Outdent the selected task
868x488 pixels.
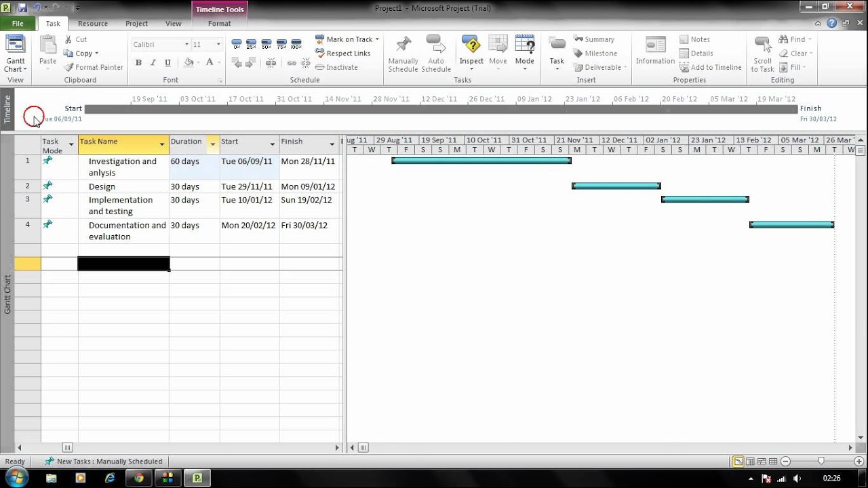point(237,62)
